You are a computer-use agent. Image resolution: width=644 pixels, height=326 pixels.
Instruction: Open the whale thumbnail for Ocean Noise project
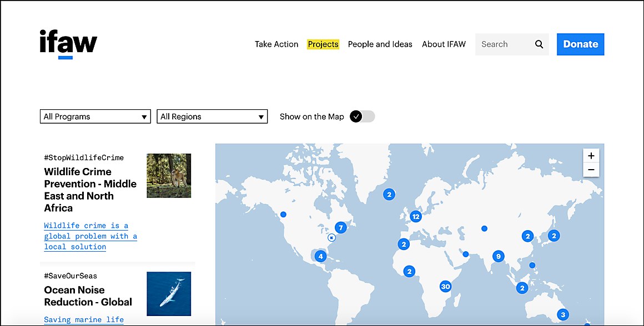click(x=169, y=294)
